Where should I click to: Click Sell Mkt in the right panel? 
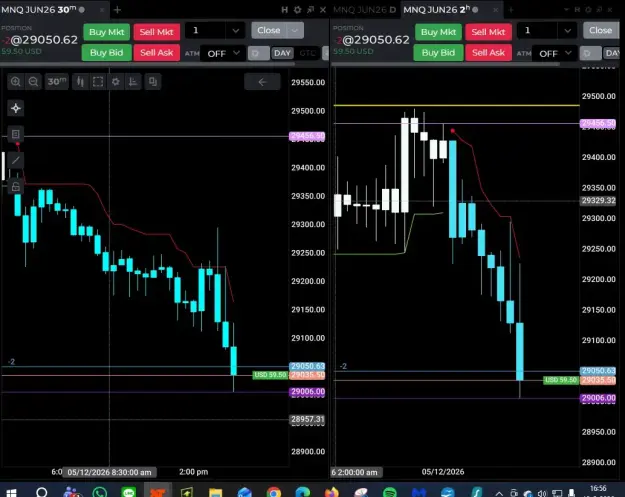point(488,32)
